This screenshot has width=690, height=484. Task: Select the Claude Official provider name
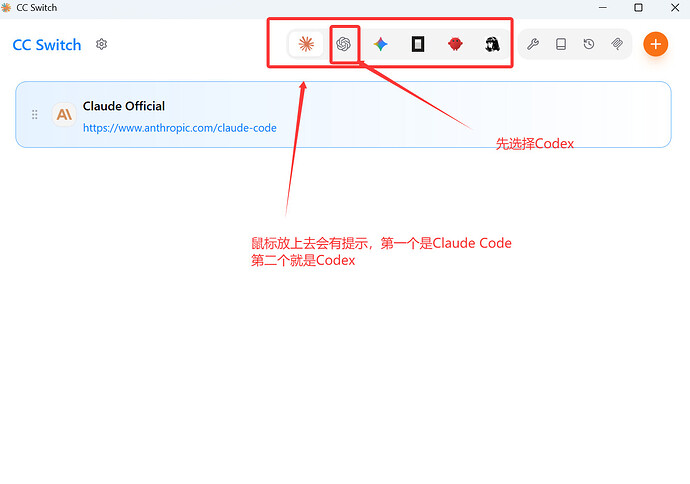124,106
